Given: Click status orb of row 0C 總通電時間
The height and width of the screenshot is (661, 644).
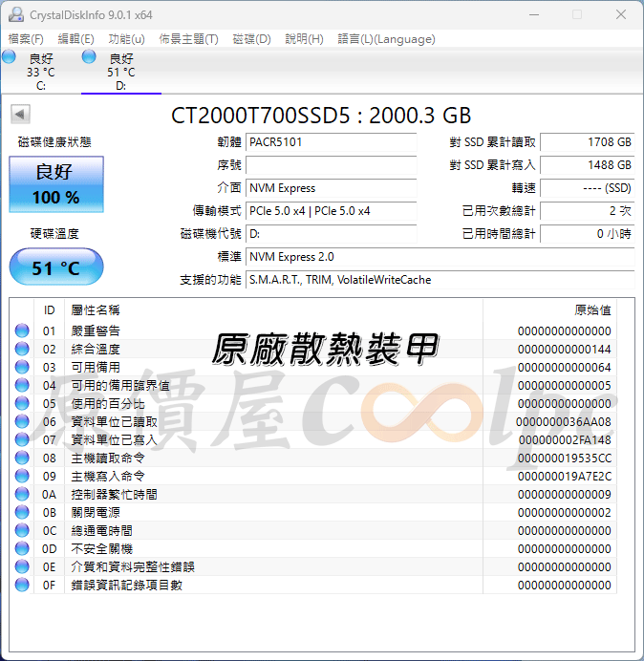Looking at the screenshot, I should [22, 530].
